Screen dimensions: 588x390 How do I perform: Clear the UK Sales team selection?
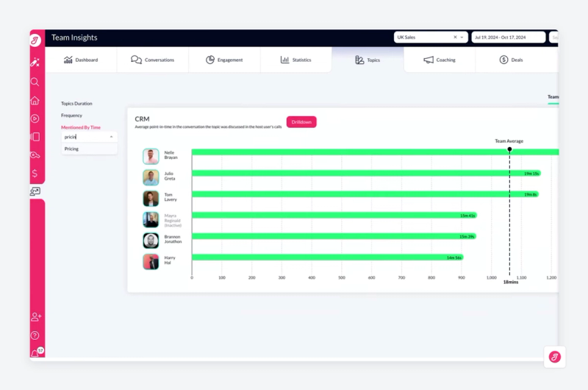[455, 38]
